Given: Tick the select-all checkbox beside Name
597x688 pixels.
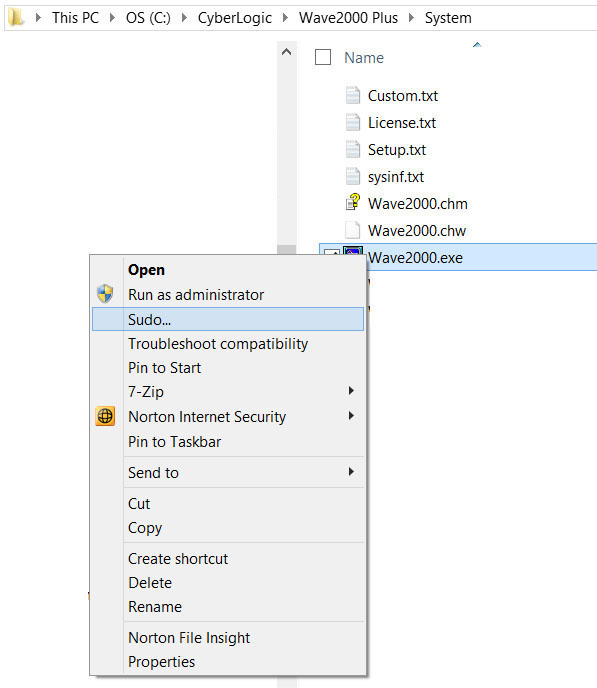Looking at the screenshot, I should 323,57.
